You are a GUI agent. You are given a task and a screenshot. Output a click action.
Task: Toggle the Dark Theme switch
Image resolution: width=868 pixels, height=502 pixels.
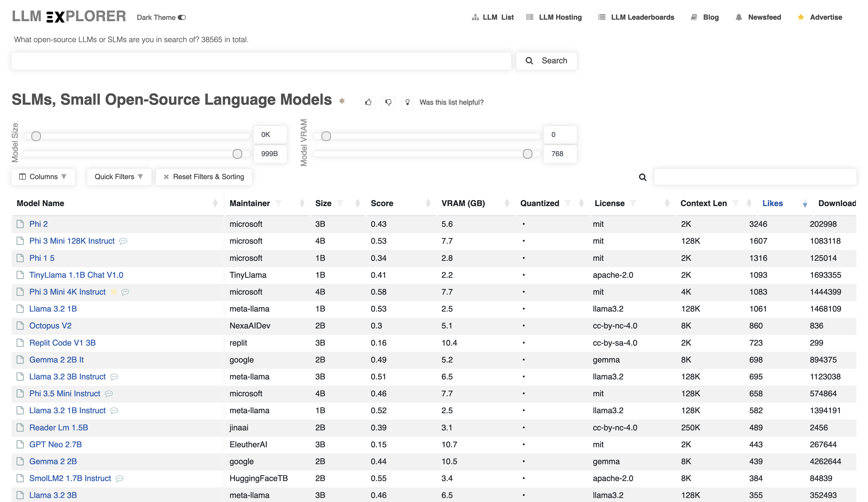pyautogui.click(x=182, y=18)
